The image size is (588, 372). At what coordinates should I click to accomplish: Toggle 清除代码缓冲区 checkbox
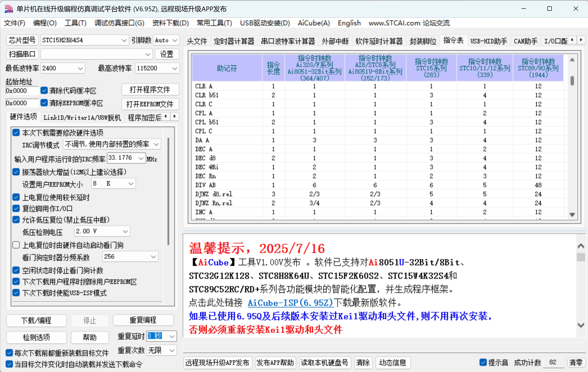tap(44, 91)
